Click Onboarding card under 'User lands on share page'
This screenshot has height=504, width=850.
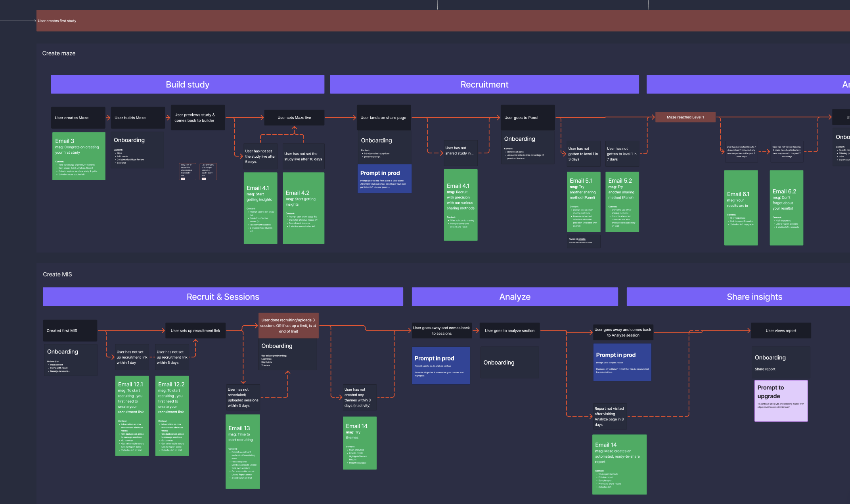click(385, 148)
